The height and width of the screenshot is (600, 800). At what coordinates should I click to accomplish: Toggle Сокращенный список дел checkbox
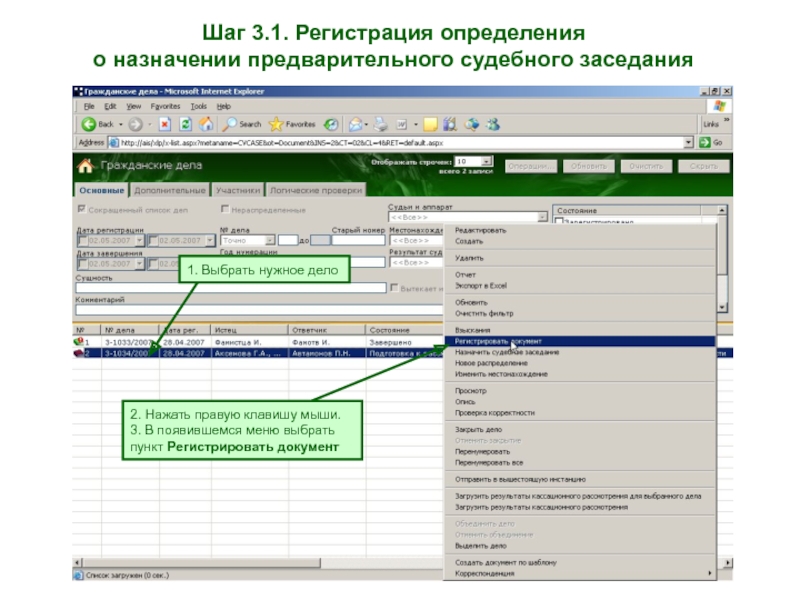(x=81, y=209)
